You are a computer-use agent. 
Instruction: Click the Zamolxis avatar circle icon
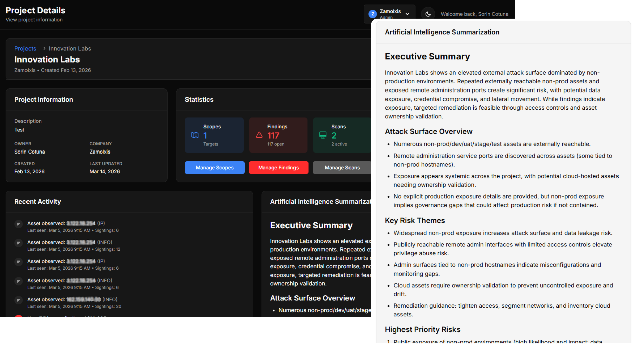[x=372, y=14]
